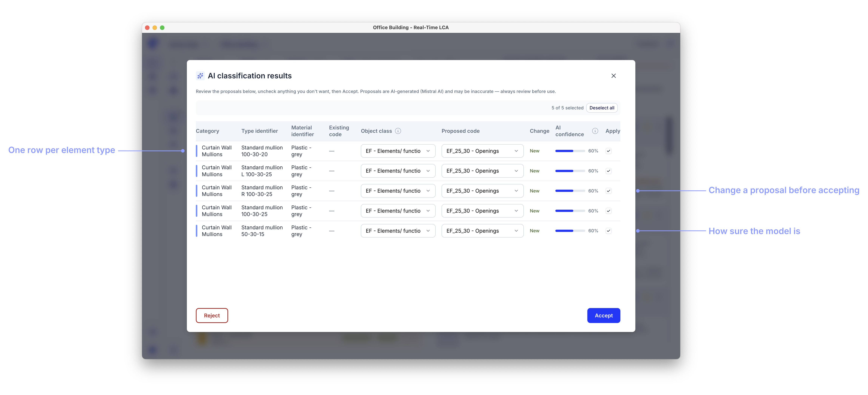Click the Proposed code column header
Screen dimensions: 868x395
point(460,131)
